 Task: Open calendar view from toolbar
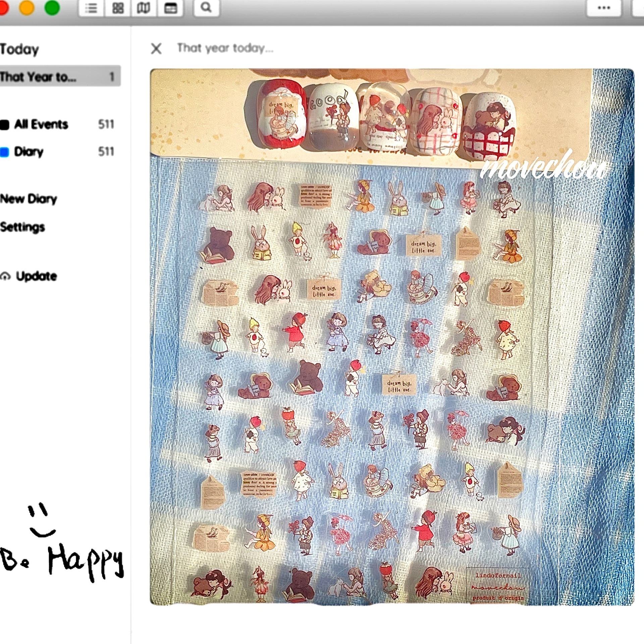click(x=170, y=8)
